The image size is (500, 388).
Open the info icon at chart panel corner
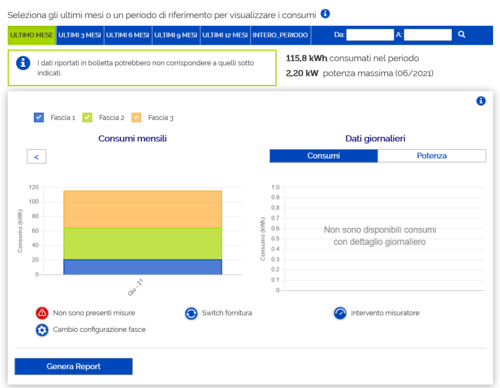[x=481, y=101]
